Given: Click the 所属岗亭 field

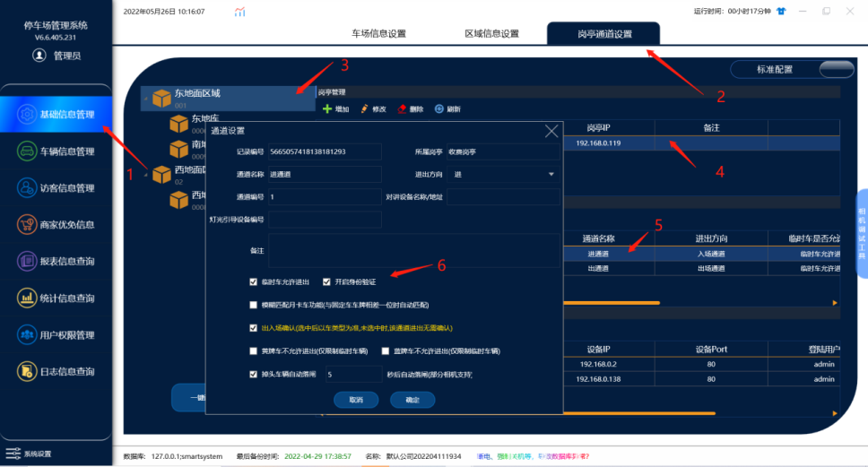Looking at the screenshot, I should [x=503, y=151].
